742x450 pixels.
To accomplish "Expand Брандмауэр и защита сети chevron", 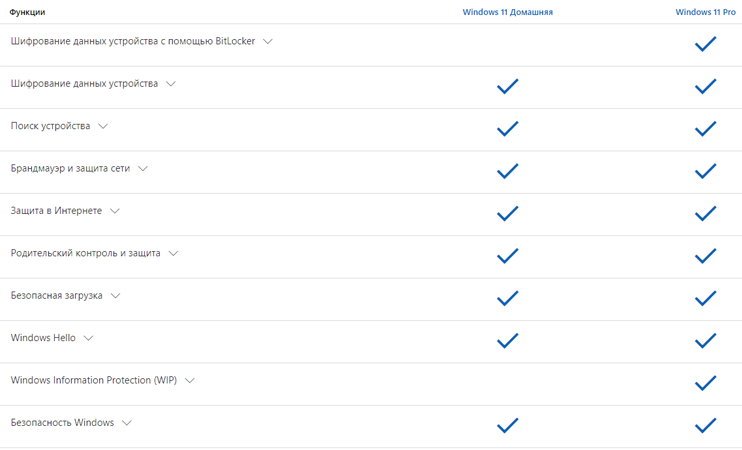I will tap(142, 168).
